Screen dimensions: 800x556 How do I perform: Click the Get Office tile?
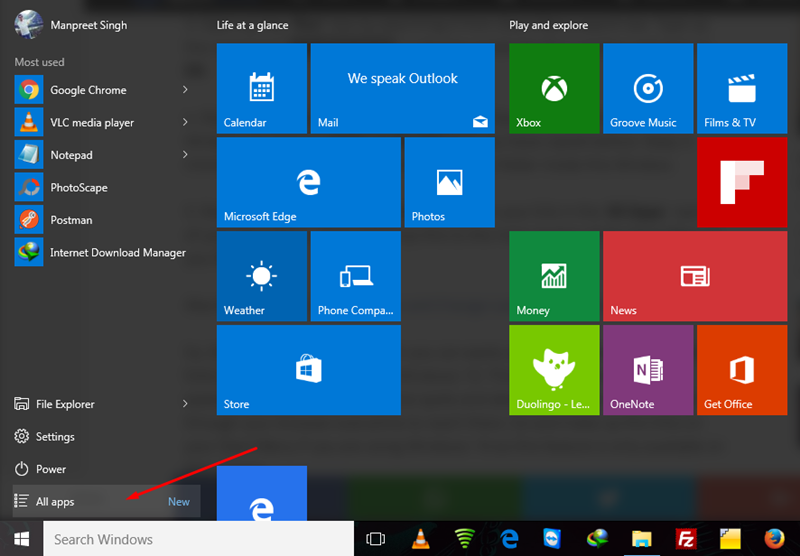point(742,370)
